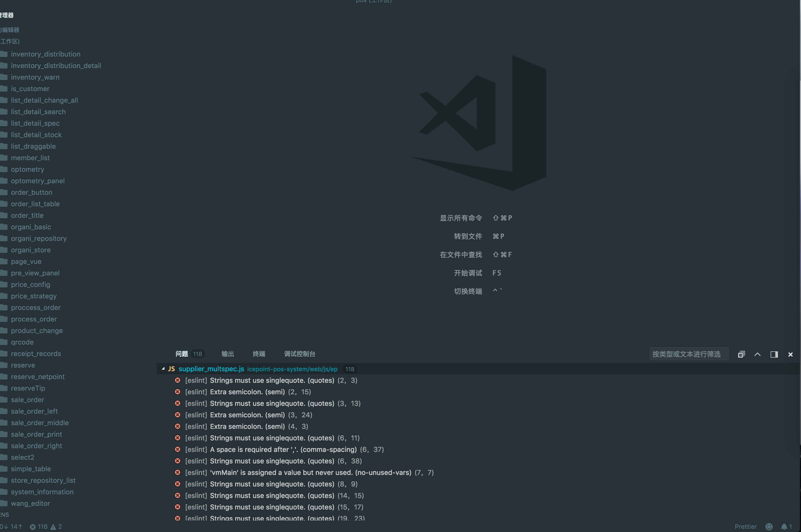
Task: Expand the sale_order_print folder
Action: 36,434
